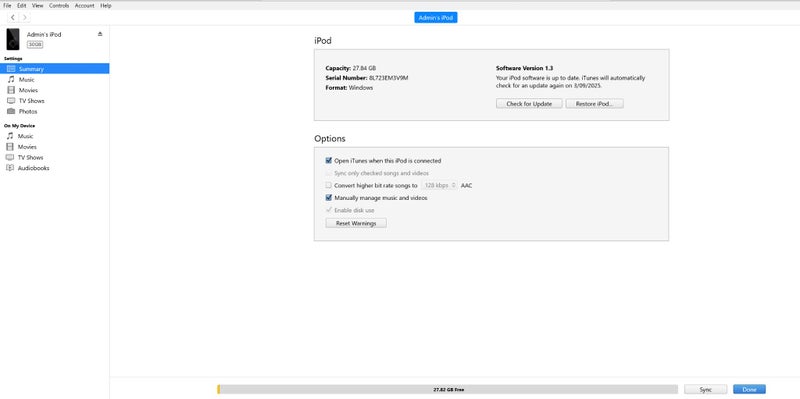Enable Convert higher bit rate songs checkbox
Viewport: 800px width, 399px height.
tap(329, 185)
